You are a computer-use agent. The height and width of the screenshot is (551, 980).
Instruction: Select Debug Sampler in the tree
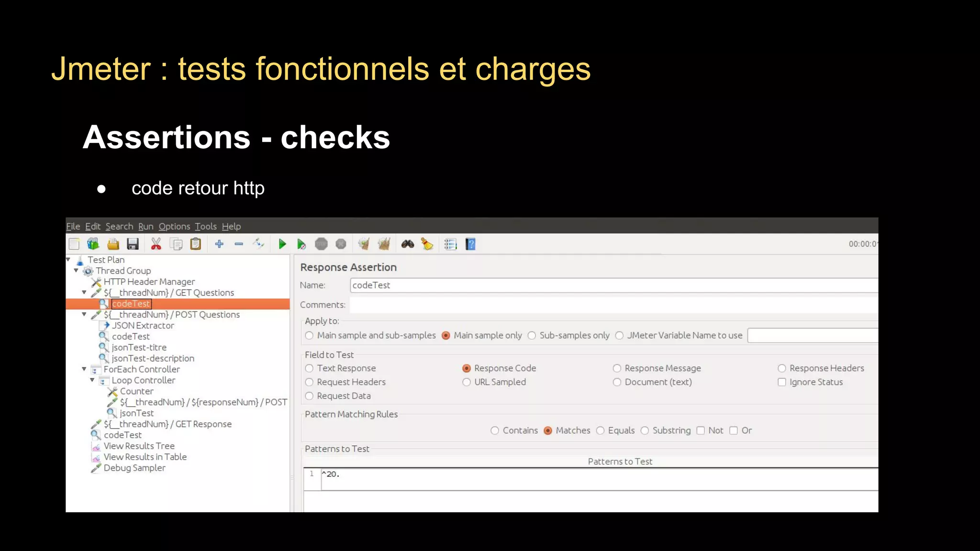tap(134, 468)
